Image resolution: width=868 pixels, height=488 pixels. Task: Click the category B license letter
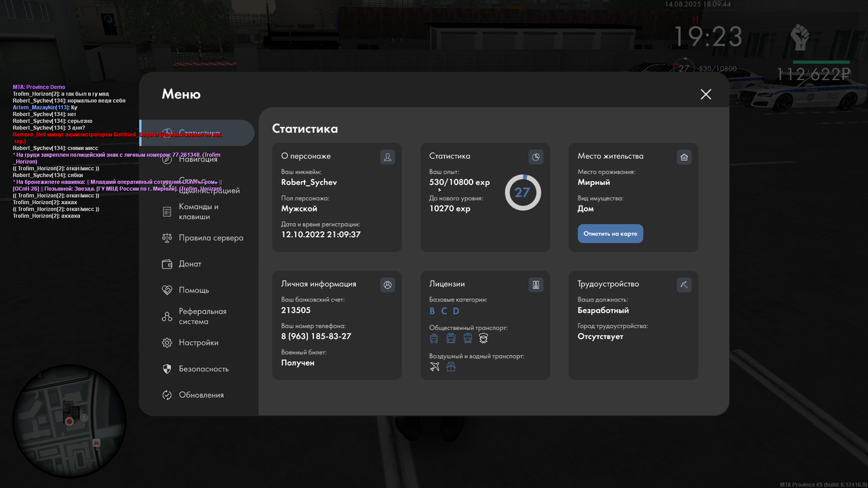click(x=432, y=311)
